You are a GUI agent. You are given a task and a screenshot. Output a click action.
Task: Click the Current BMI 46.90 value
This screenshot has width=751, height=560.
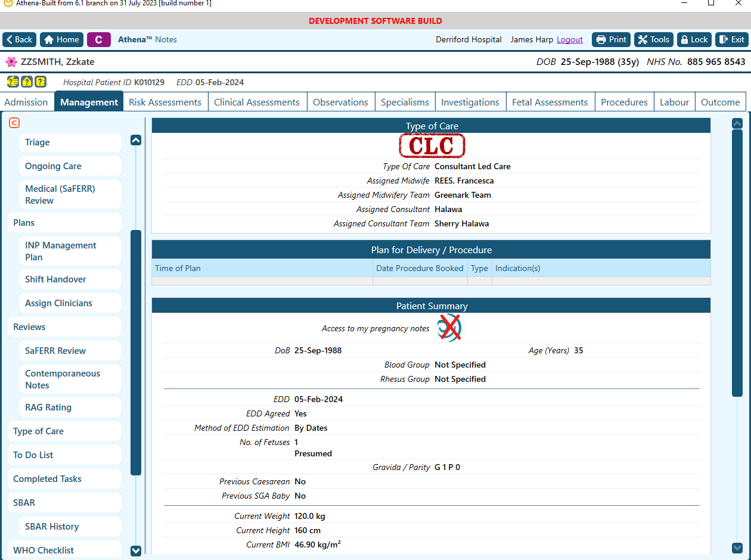click(318, 544)
